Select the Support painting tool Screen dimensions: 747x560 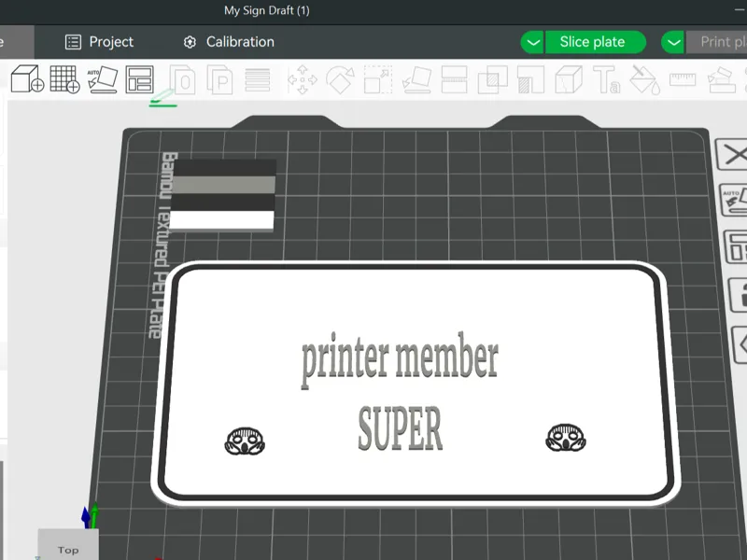(530, 79)
